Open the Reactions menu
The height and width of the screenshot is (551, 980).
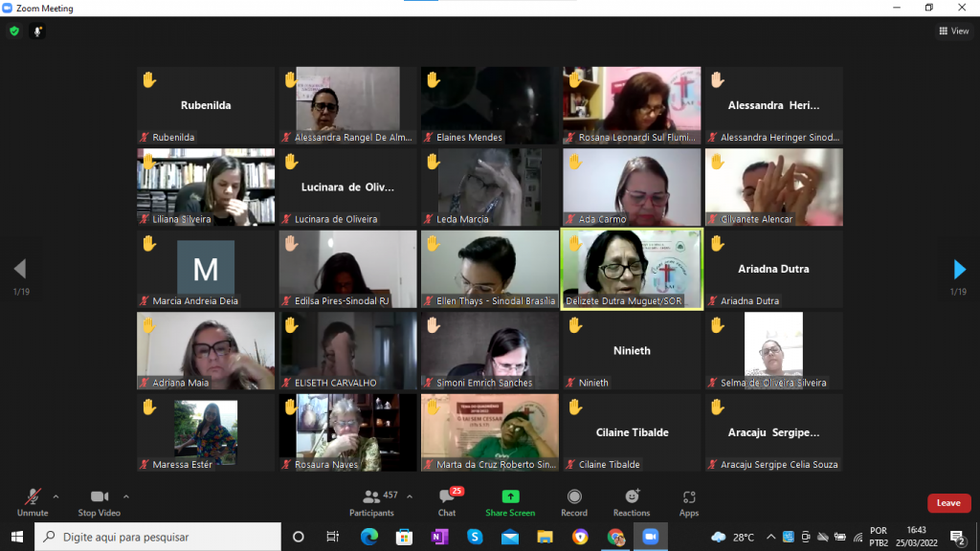pyautogui.click(x=632, y=501)
